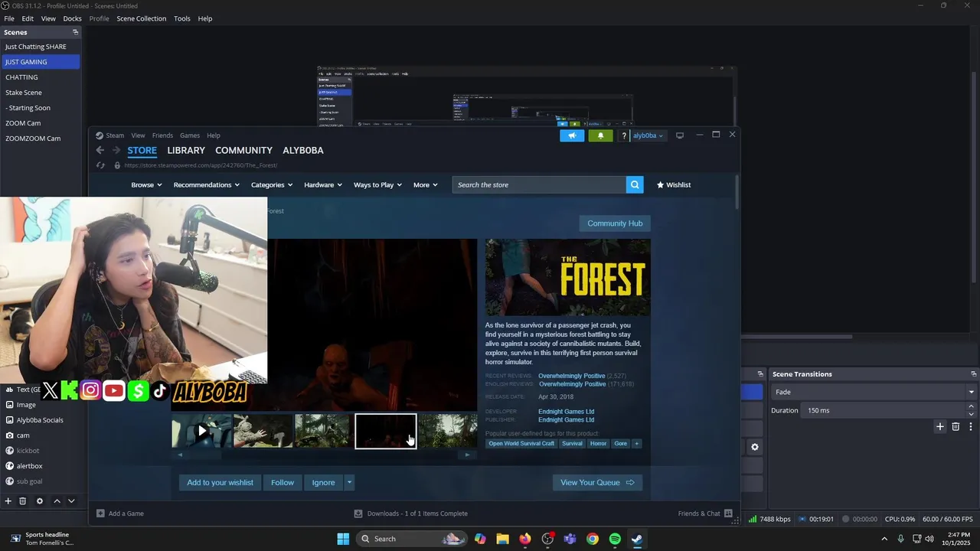Screen dimensions: 980x551
Task: Go back with Steam's back arrow
Action: (x=100, y=151)
